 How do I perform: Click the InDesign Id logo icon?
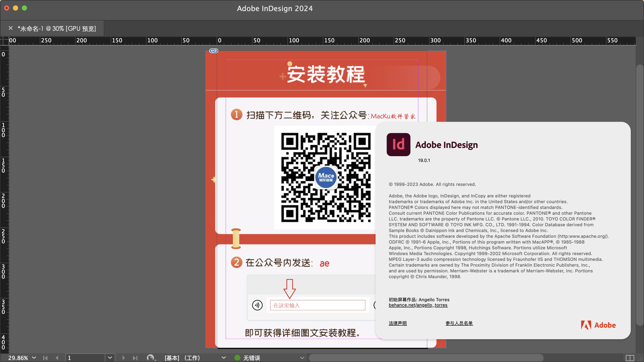point(398,144)
